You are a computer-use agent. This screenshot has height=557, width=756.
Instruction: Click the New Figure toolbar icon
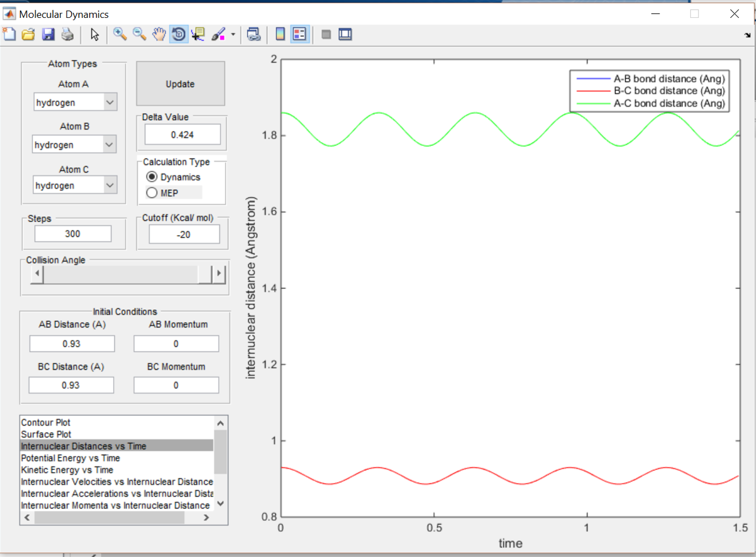(x=9, y=35)
